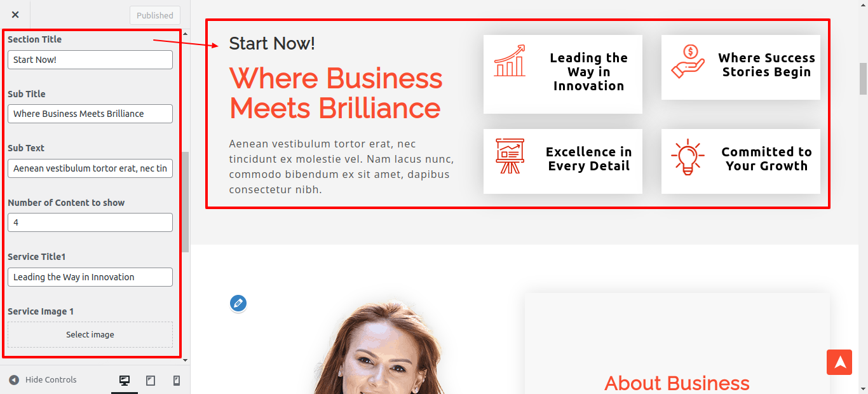Screen dimensions: 868x394
Task: Click the sidebar panel scrollbar down arrow
Action: (x=185, y=360)
